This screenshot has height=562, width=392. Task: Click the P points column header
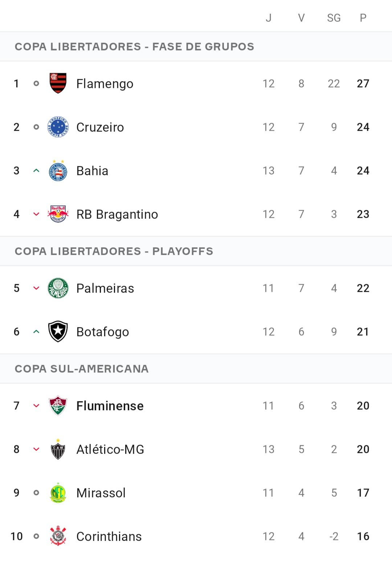[x=363, y=18]
